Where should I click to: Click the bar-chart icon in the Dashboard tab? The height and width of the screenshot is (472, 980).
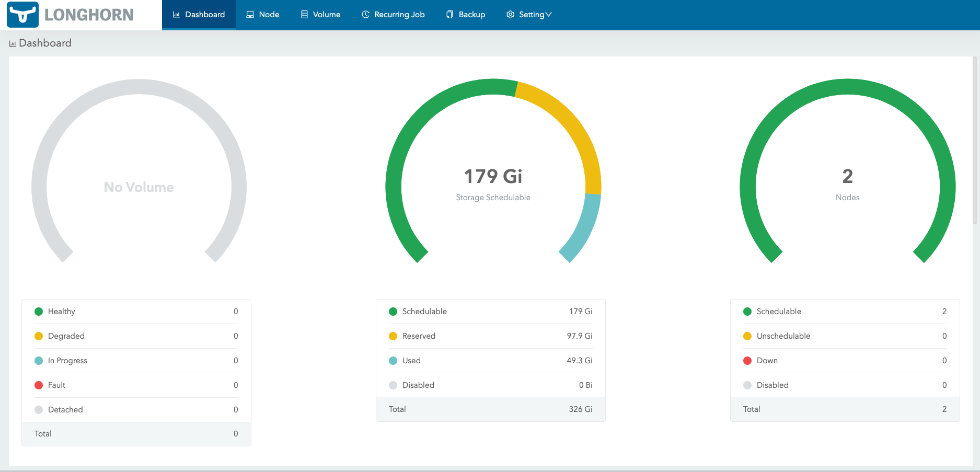(177, 15)
